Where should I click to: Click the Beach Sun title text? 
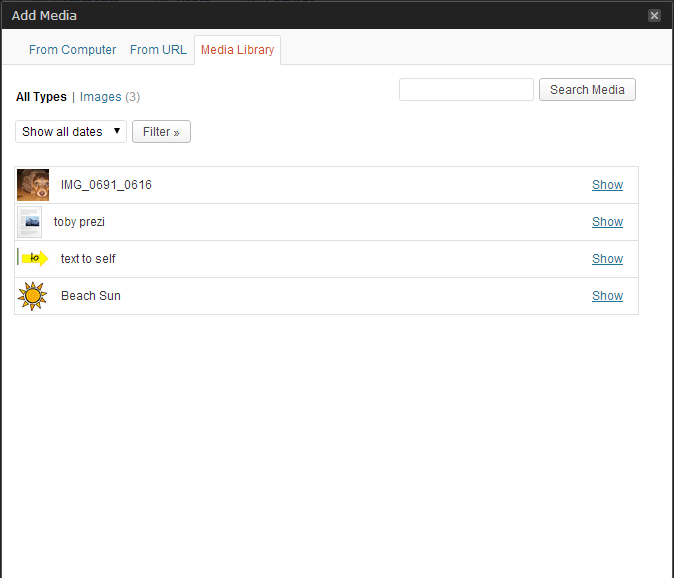(x=91, y=296)
